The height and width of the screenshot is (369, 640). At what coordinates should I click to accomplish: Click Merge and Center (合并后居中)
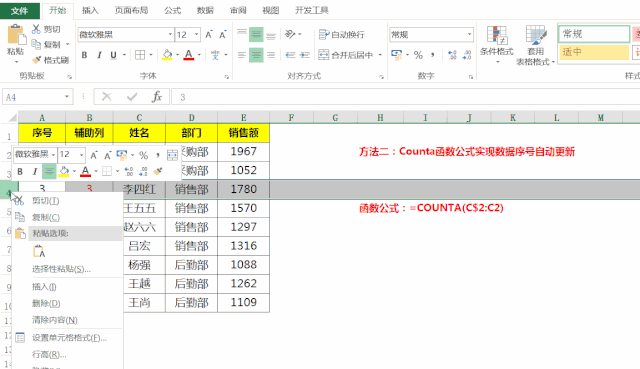point(346,55)
